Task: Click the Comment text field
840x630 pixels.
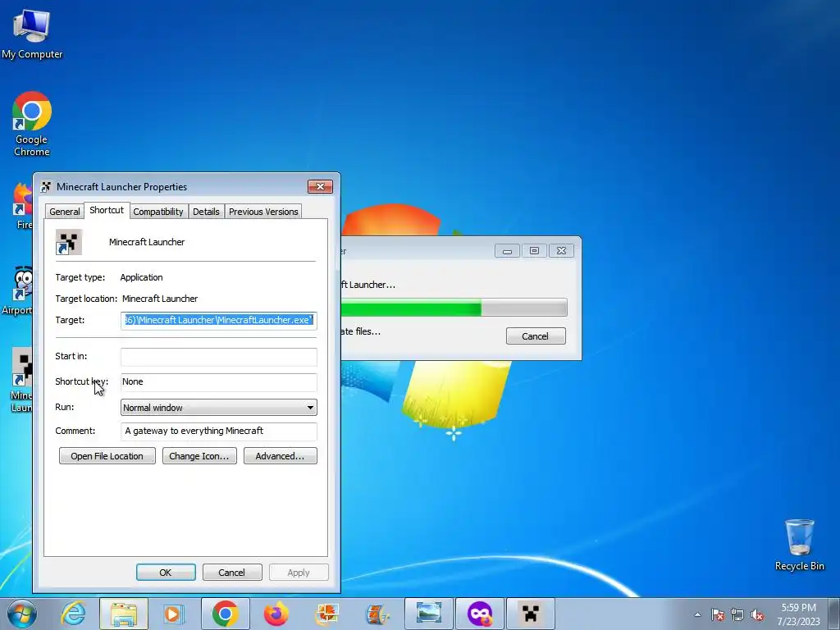Action: point(218,431)
